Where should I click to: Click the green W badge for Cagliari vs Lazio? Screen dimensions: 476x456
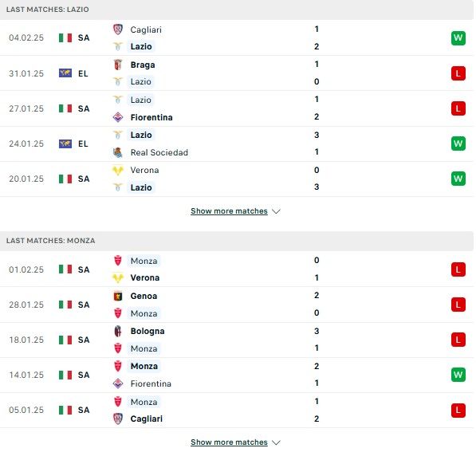coord(458,38)
